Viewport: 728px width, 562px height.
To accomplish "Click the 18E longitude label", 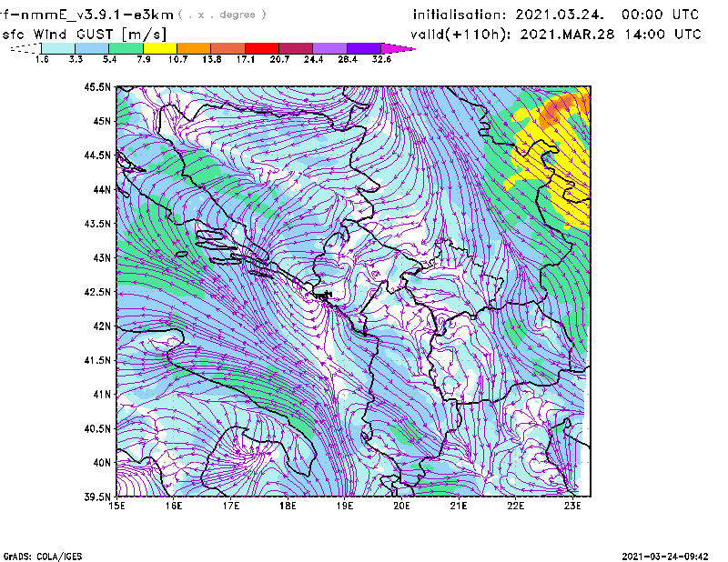I will (x=288, y=506).
